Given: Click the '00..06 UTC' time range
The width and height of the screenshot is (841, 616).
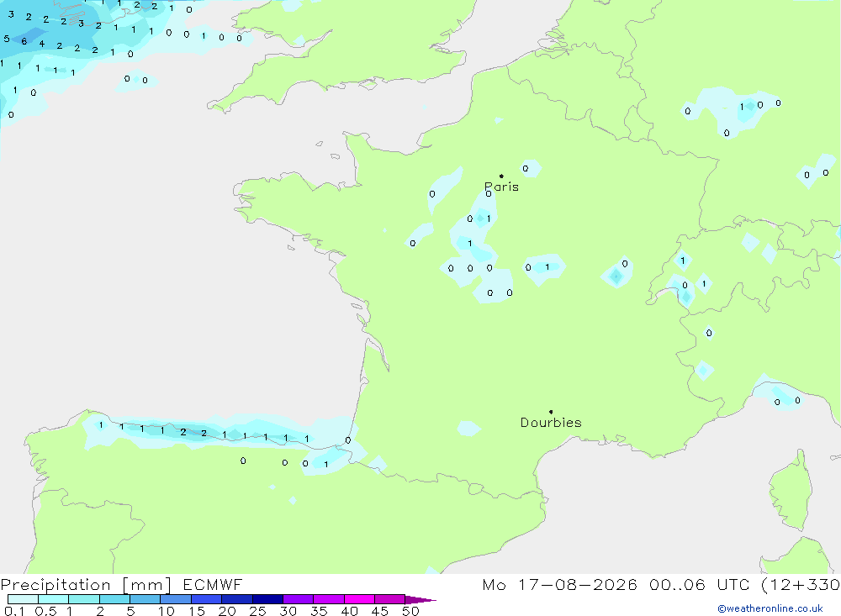Looking at the screenshot, I should (699, 584).
